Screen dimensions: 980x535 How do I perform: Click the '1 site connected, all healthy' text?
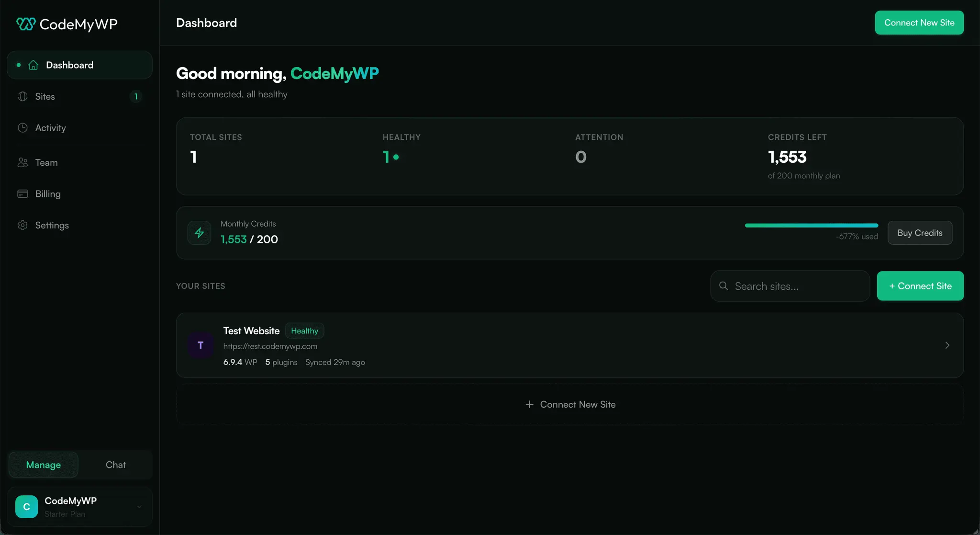click(232, 94)
